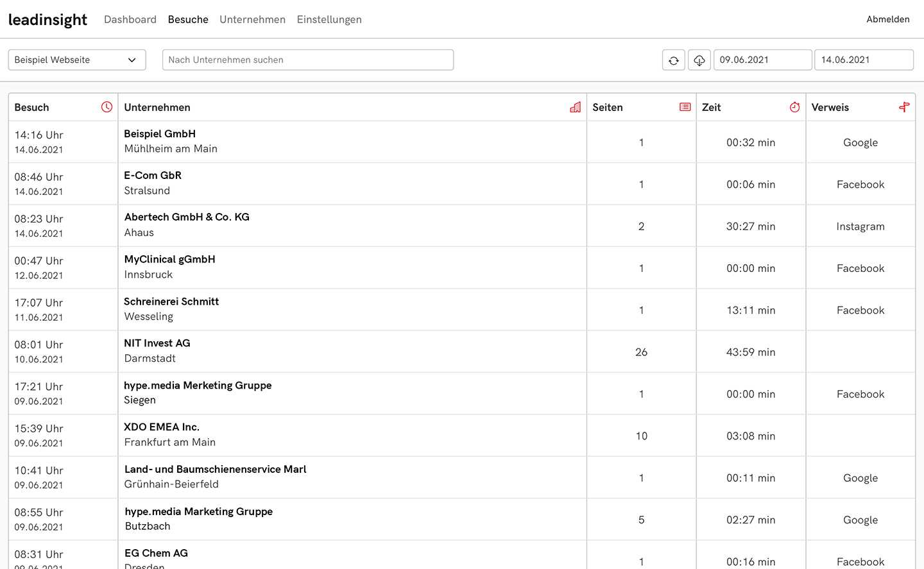Viewport: 924px width, 569px height.
Task: Click the Darmstadt location text
Action: click(150, 358)
